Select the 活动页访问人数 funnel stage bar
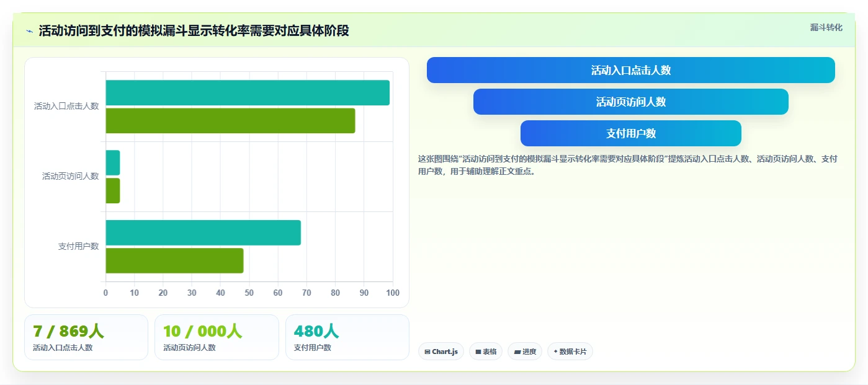The height and width of the screenshot is (385, 868). pos(630,102)
